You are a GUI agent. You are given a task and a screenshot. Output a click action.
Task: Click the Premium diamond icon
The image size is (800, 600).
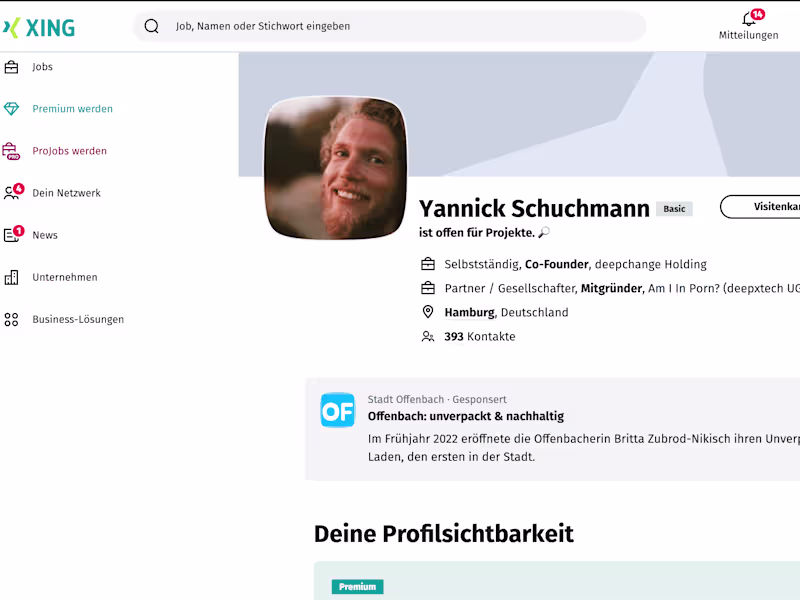point(12,109)
